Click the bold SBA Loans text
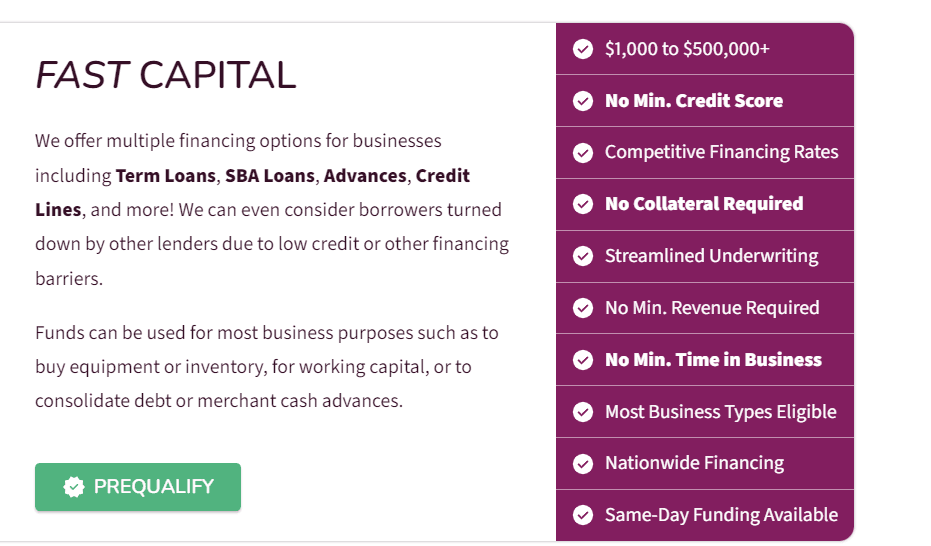 pyautogui.click(x=270, y=176)
